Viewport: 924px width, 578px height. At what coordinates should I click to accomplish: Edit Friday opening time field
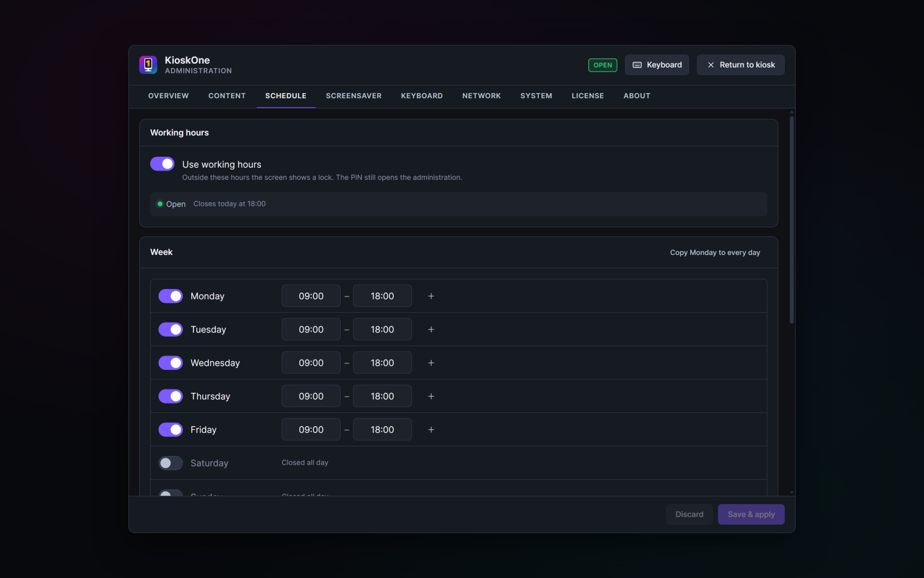coord(311,429)
